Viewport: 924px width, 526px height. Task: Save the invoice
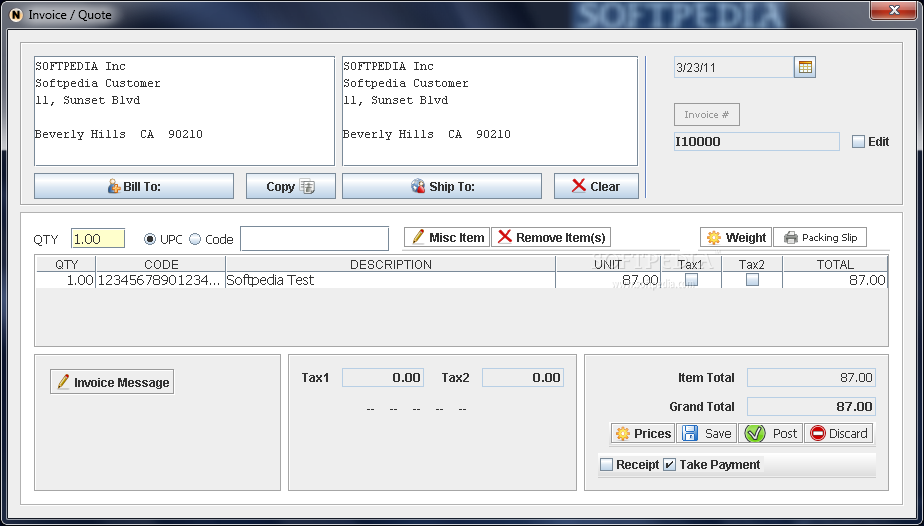click(706, 434)
